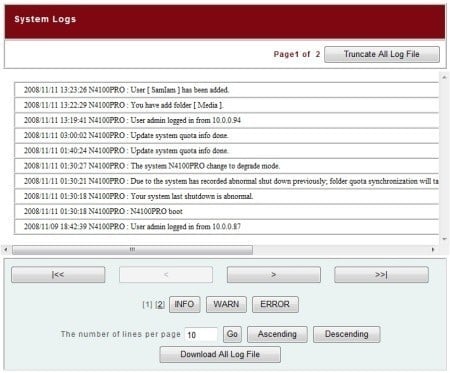Select log about folder quota synchronization
Viewport: 450px width, 373px height.
tap(226, 181)
